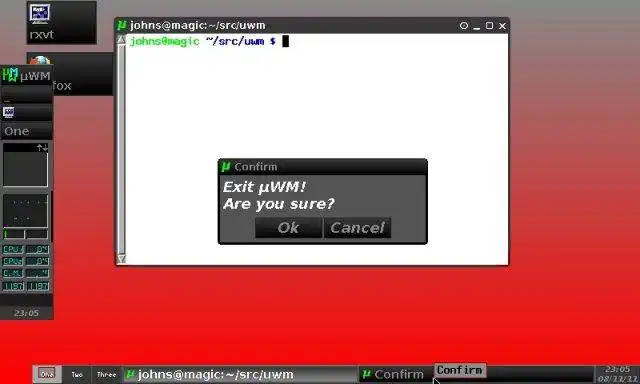Click the CPU monitor readout in side panel
Screen dimensions: 640x384
pyautogui.click(x=26, y=249)
